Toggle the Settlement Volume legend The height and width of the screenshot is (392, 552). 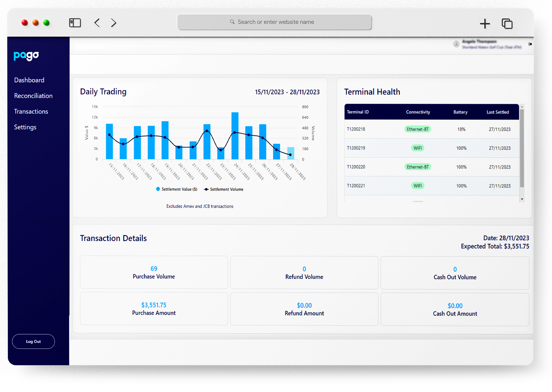click(223, 189)
